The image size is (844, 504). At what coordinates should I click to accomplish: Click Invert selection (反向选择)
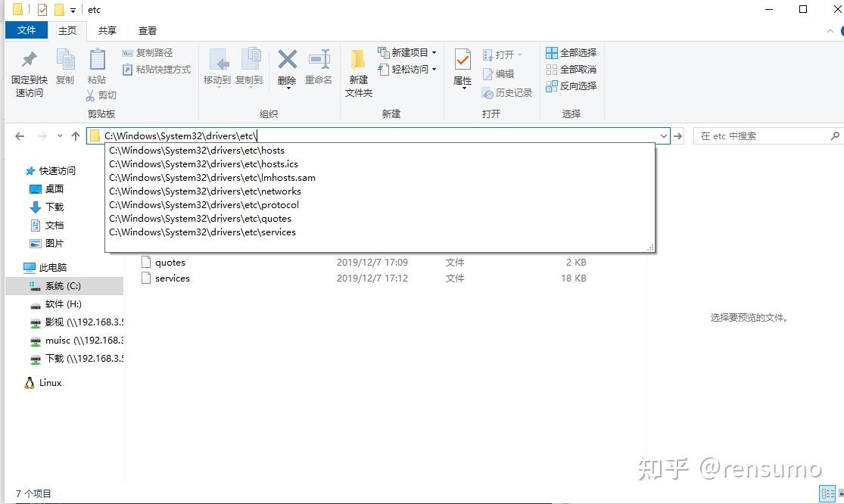pos(571,86)
